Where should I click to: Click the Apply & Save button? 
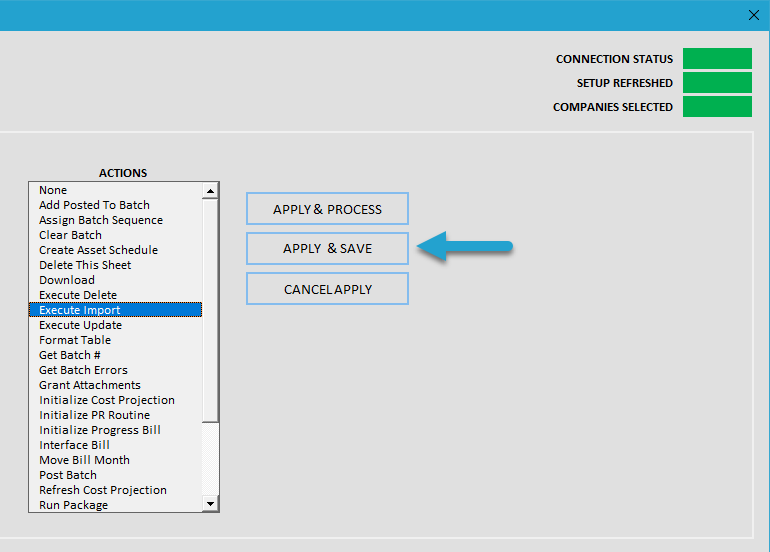pos(327,248)
